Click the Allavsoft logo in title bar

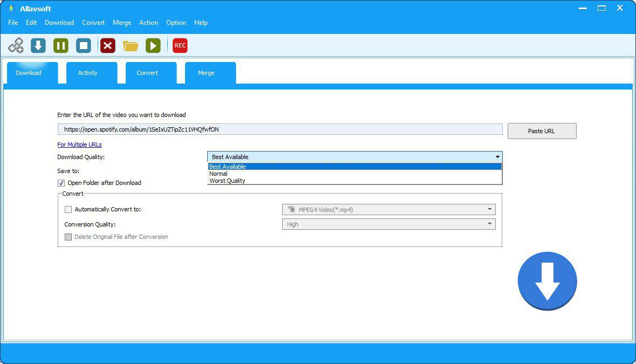(x=11, y=9)
